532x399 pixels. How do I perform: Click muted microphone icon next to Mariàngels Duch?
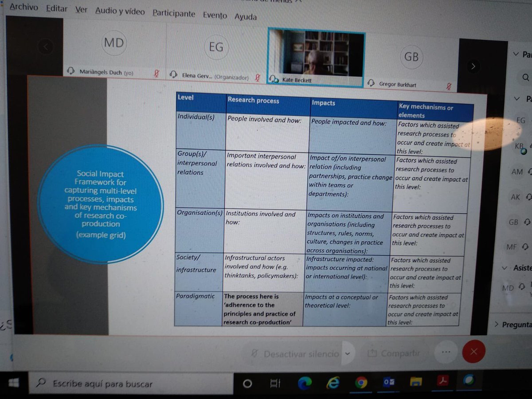156,73
